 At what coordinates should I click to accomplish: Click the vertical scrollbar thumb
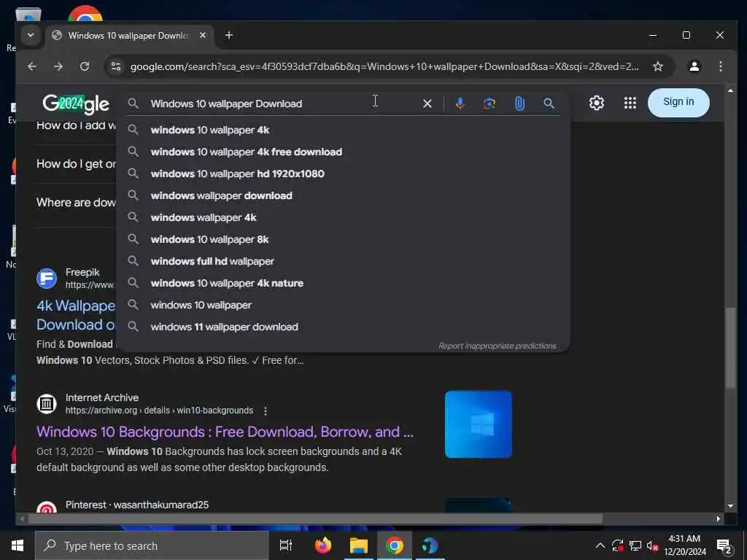coord(730,348)
